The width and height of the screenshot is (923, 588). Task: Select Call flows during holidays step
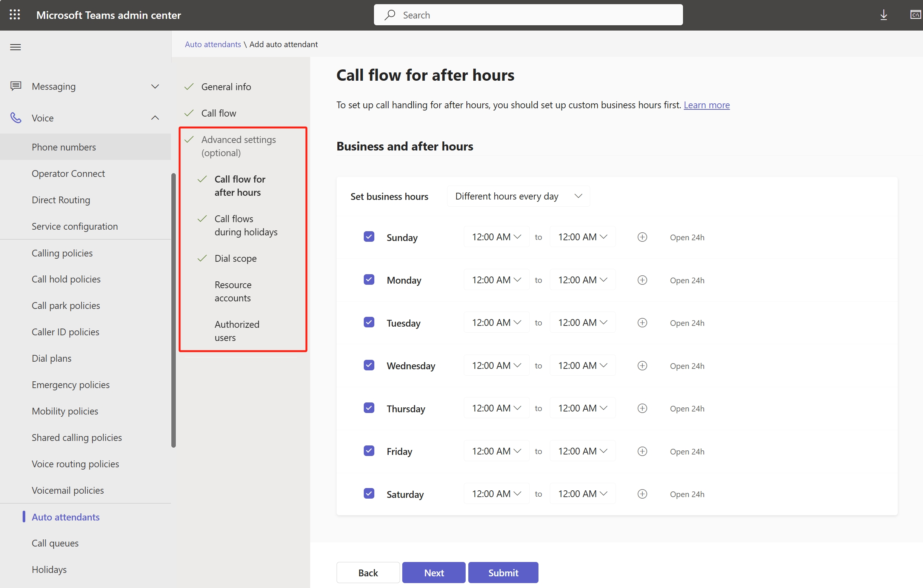pyautogui.click(x=246, y=225)
